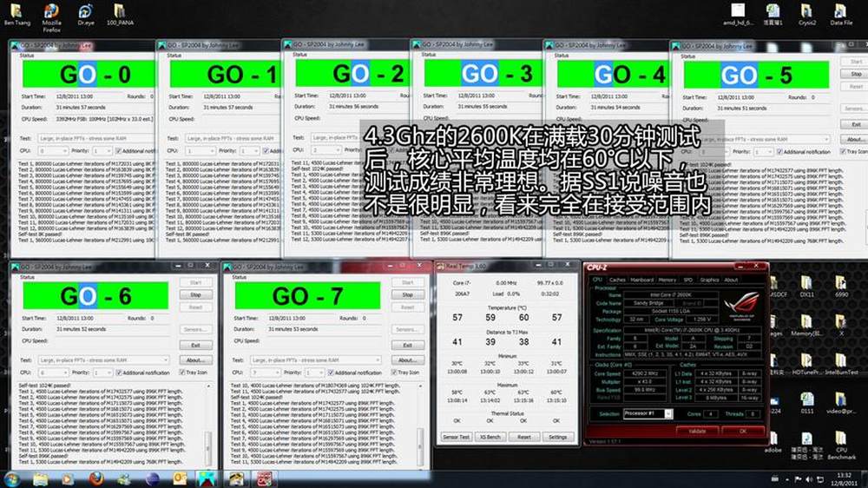
Task: Open the DX11 desktop folder
Action: pos(807,287)
